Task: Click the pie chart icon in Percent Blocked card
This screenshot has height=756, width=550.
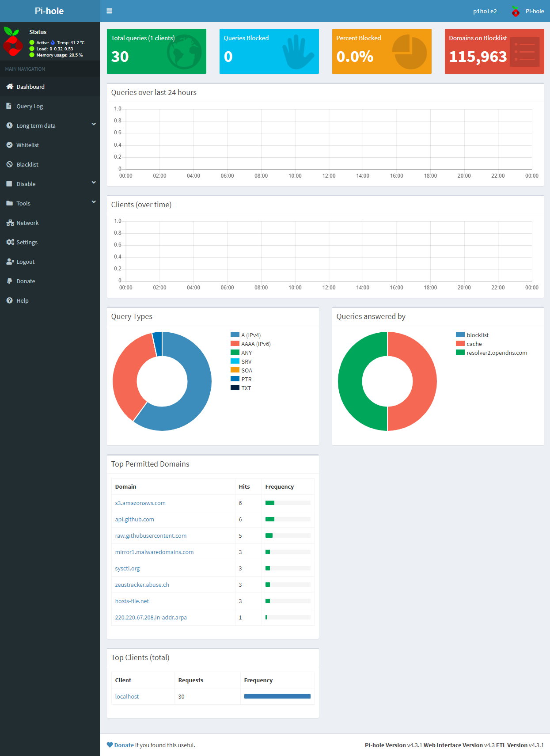Action: point(410,52)
